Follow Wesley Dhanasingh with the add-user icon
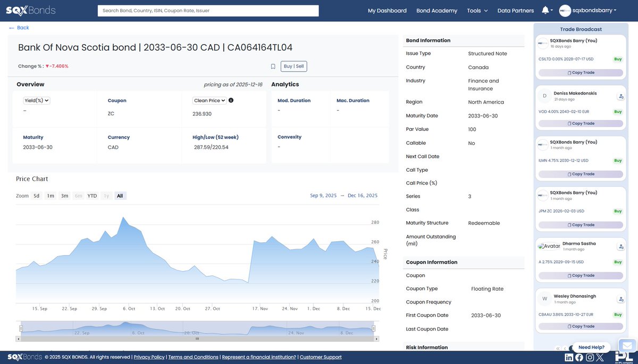This screenshot has width=638, height=364. tap(620, 299)
